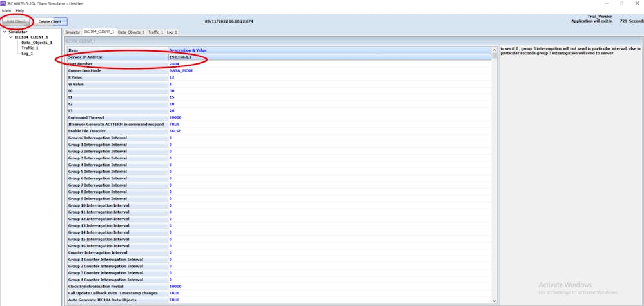Click the application icon in title bar
The image size is (644, 306).
(x=4, y=3)
